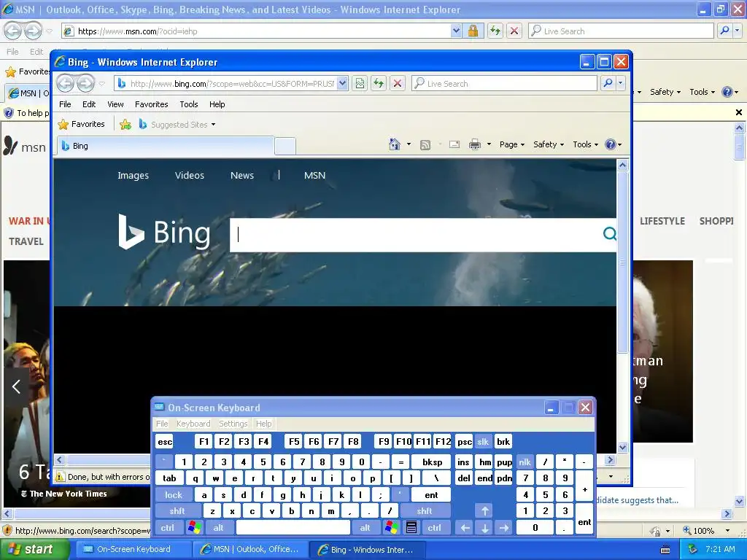Click left Windows logo key on keyboard
The image size is (747, 560).
pyautogui.click(x=194, y=528)
